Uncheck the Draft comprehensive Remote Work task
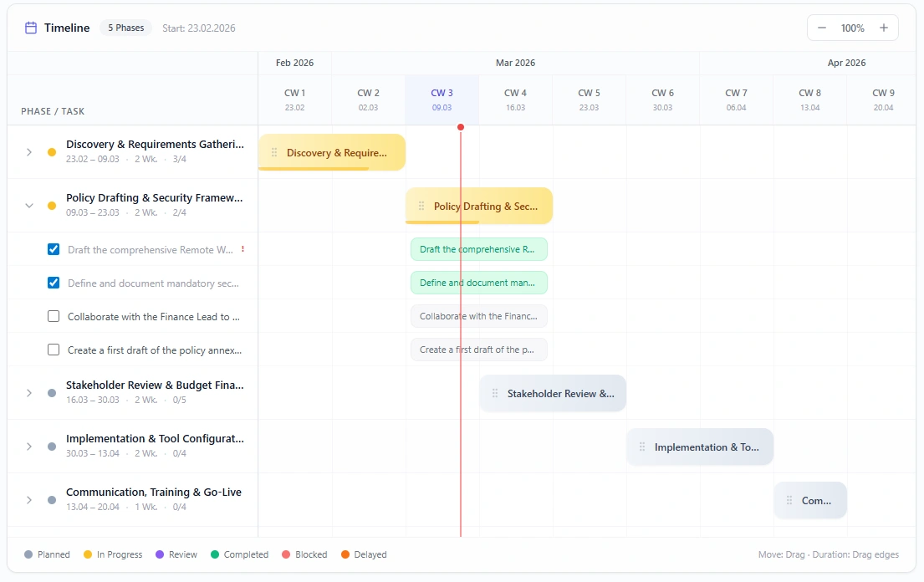Screen dimensions: 924x582 (x=54, y=249)
